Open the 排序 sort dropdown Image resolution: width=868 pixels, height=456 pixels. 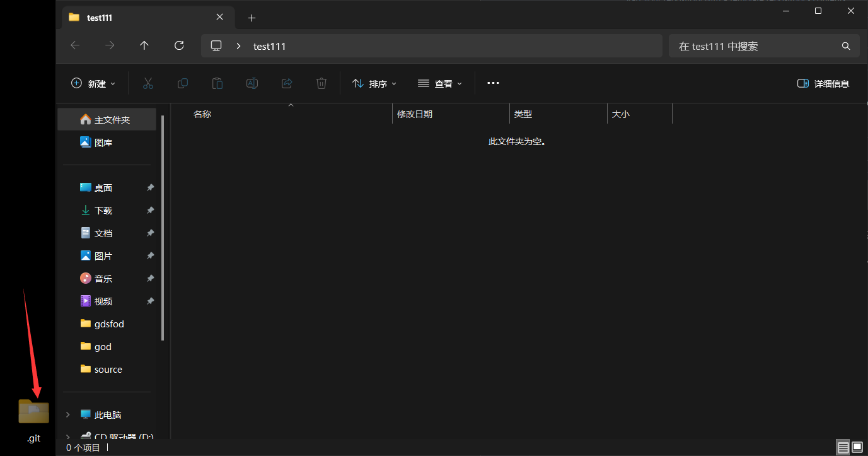tap(374, 83)
